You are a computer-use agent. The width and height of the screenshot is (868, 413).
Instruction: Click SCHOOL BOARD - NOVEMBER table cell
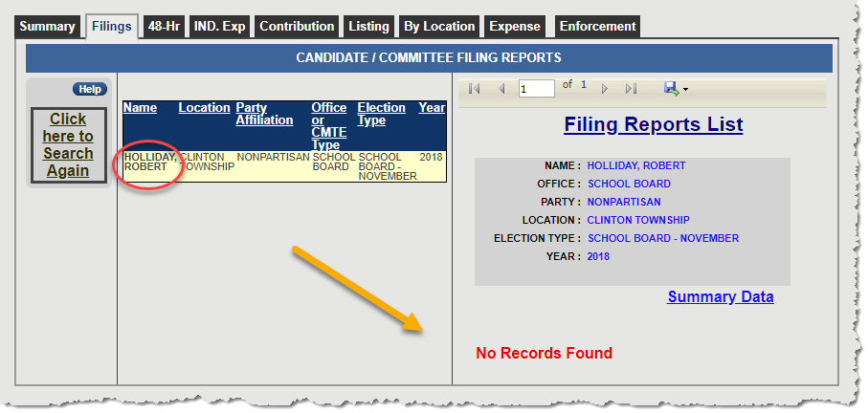pos(388,167)
